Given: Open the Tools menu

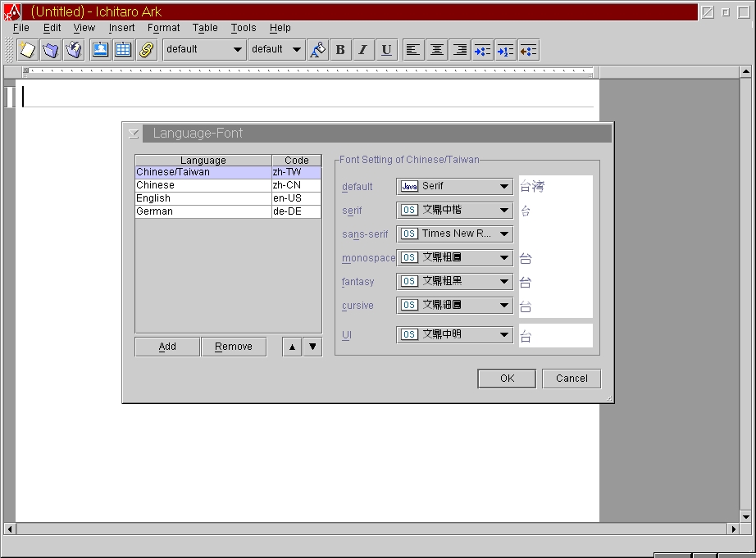Looking at the screenshot, I should [244, 28].
